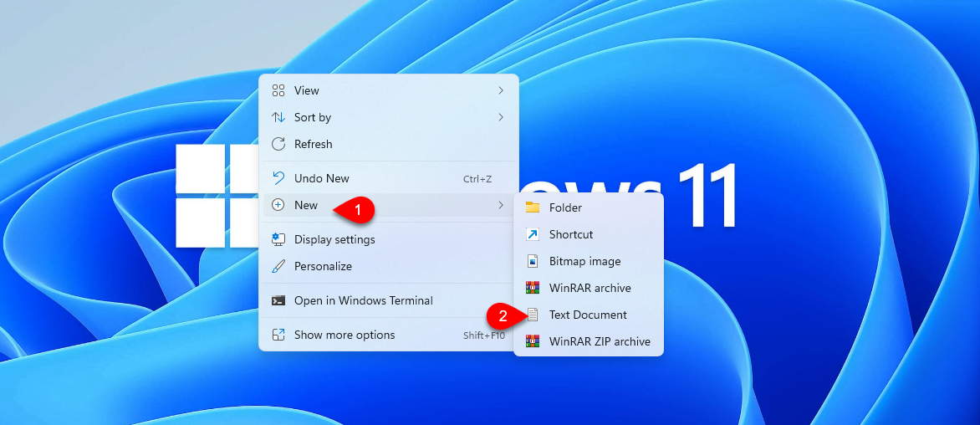Screen dimensions: 980x425
Task: Select WinRAR archive in New submenu
Action: [589, 288]
